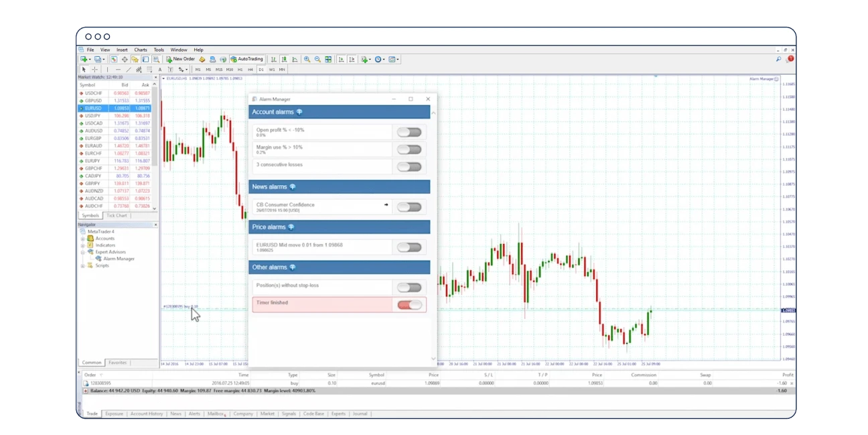Switch chart to Line Chart icon

[x=295, y=59]
